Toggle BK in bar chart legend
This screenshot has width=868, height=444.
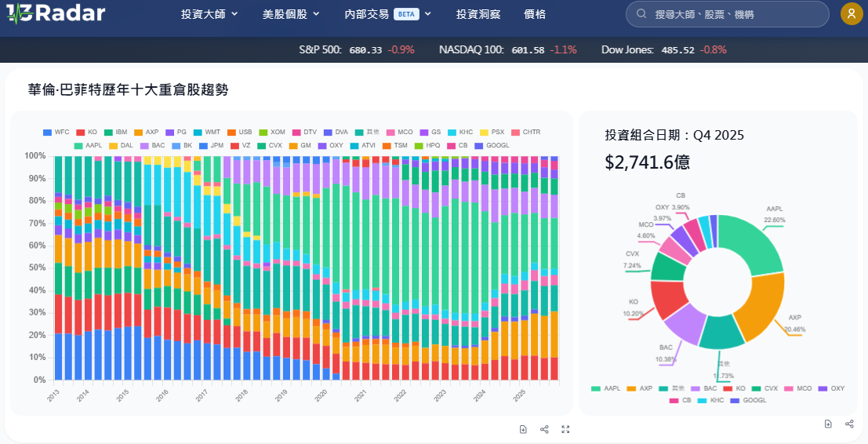pos(182,146)
